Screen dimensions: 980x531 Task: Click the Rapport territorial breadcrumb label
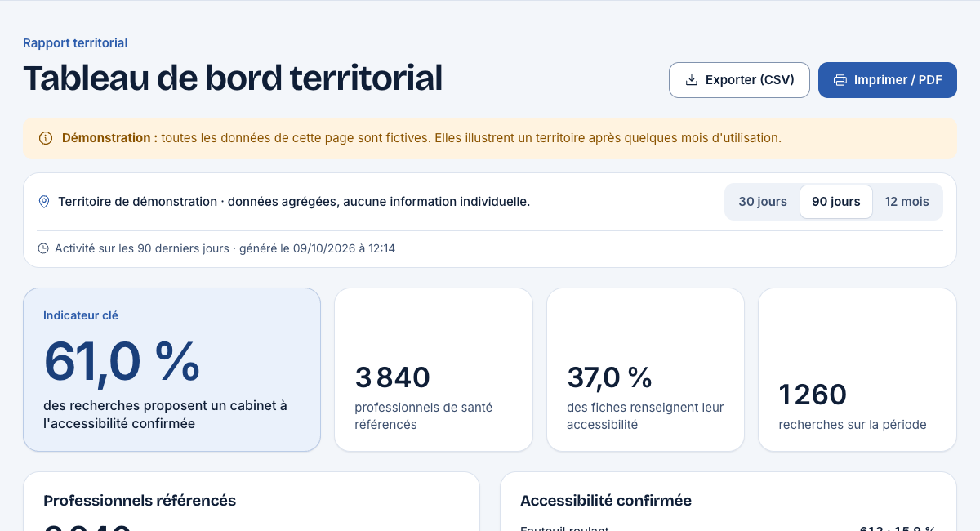[x=75, y=43]
